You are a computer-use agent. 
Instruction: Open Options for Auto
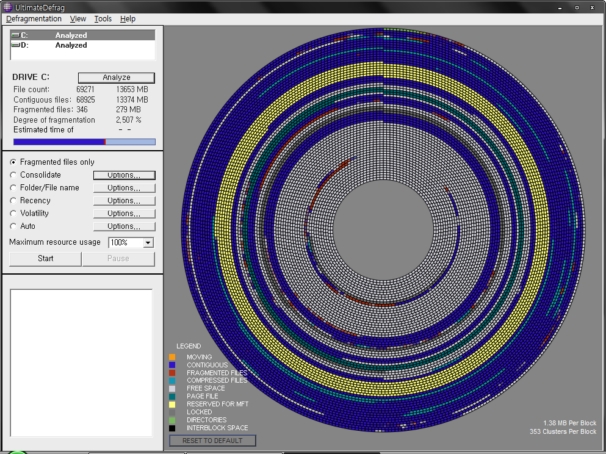tap(124, 226)
